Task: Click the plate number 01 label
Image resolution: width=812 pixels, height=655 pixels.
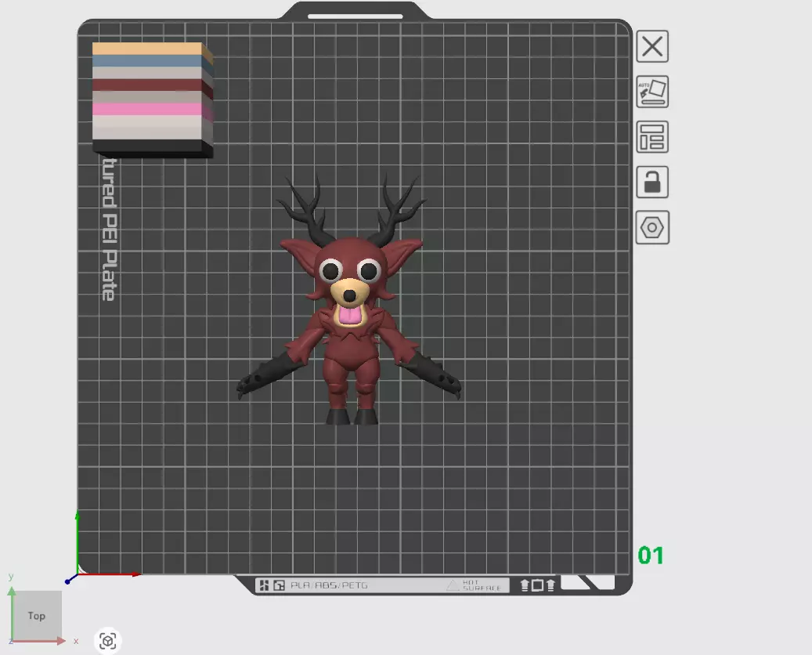Action: (x=651, y=555)
